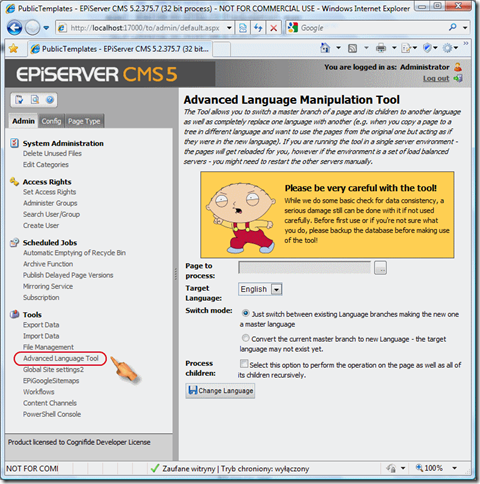The height and width of the screenshot is (484, 480).
Task: Switch to the Config tab
Action: (x=51, y=121)
